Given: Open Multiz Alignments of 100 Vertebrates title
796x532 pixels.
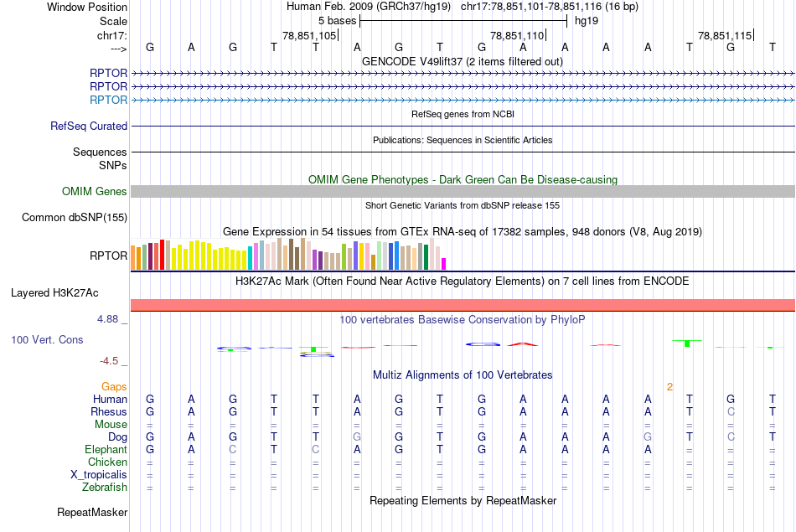Looking at the screenshot, I should click(x=463, y=375).
